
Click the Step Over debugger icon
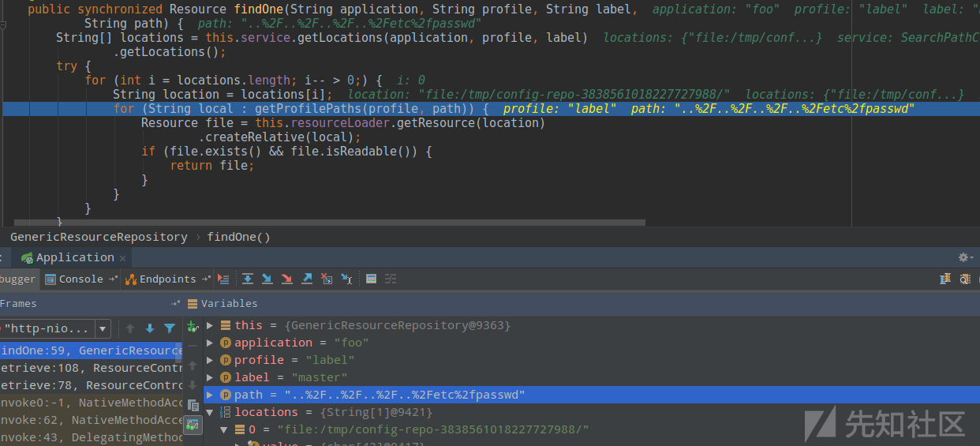(248, 279)
